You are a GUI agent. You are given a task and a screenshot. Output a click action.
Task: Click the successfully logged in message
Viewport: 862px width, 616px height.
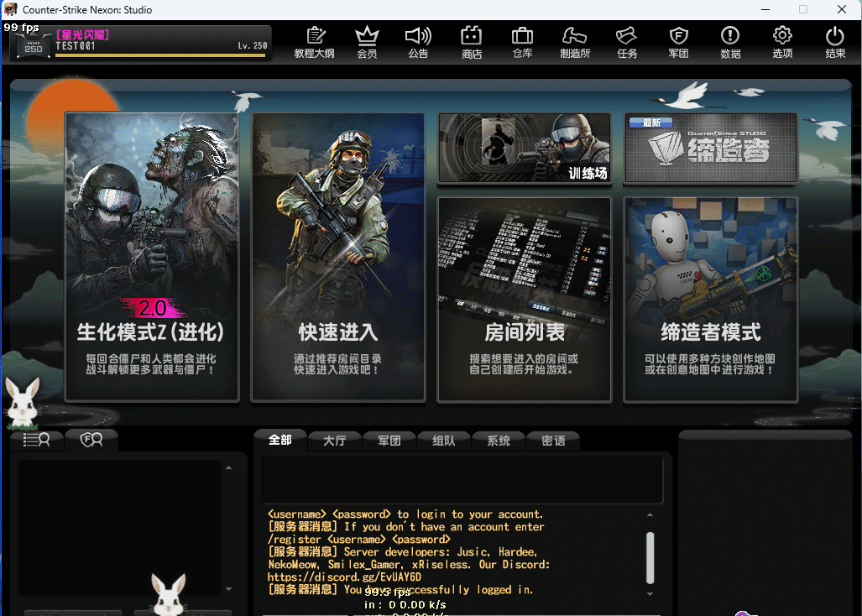click(400, 590)
